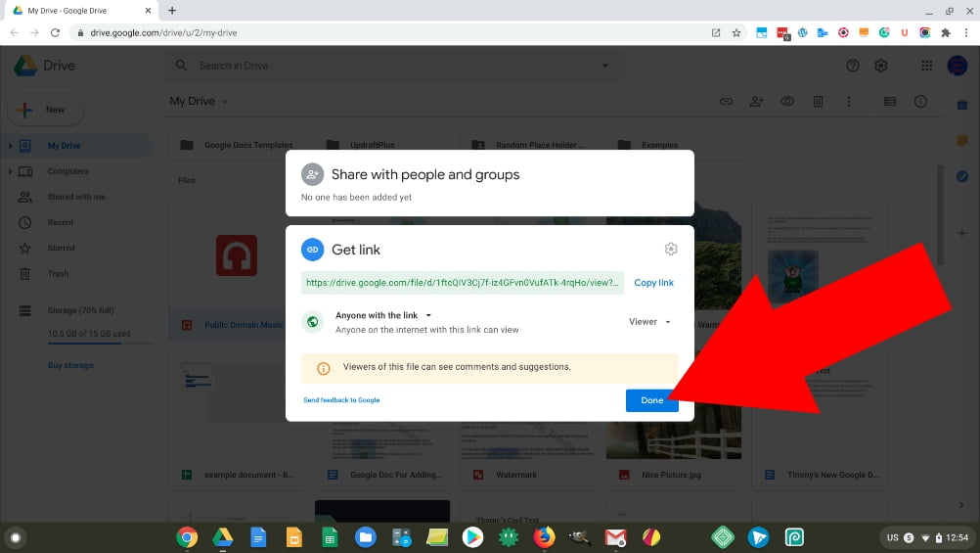Viewport: 980px width, 553px height.
Task: Click the Share (add person) toolbar icon
Action: (x=756, y=102)
